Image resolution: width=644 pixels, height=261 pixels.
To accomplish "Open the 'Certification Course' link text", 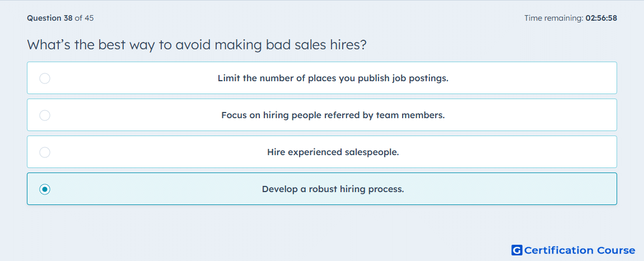I will point(580,250).
